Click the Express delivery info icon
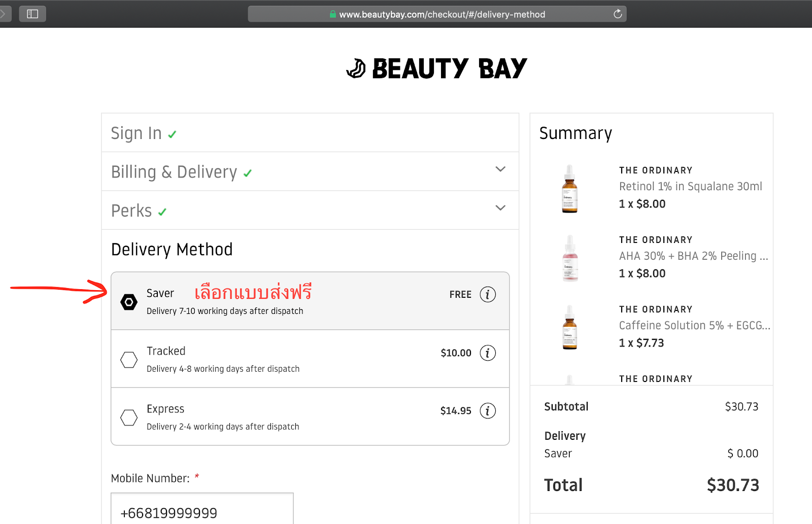The height and width of the screenshot is (524, 812). (x=488, y=411)
